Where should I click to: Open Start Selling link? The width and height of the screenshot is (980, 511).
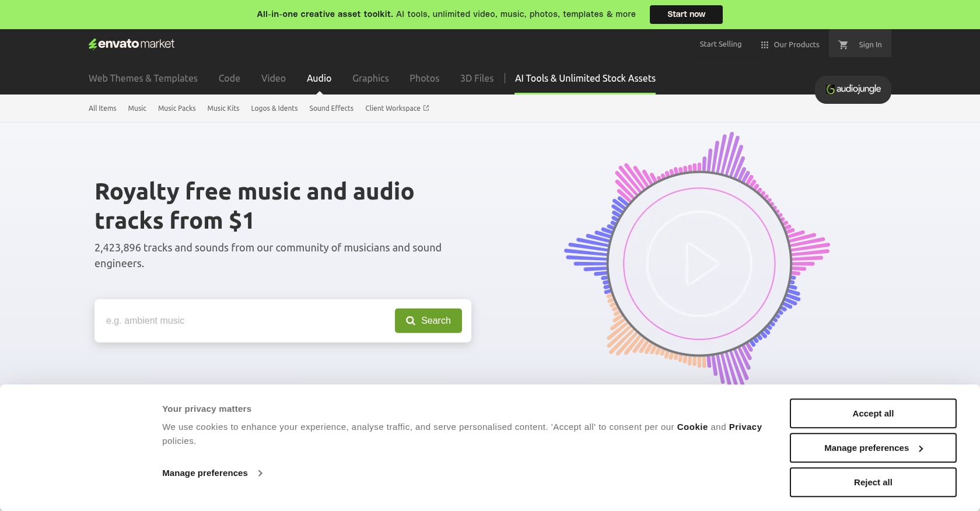(720, 44)
